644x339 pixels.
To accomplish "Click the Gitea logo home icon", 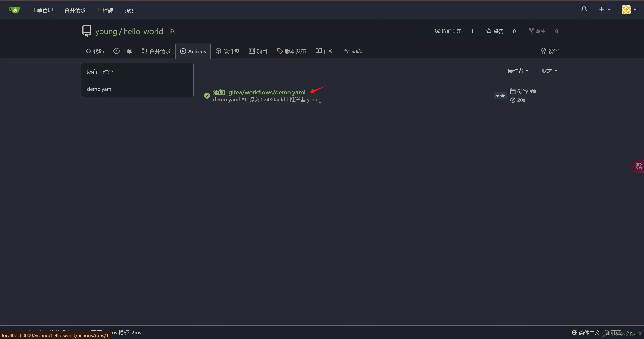I will coord(14,10).
